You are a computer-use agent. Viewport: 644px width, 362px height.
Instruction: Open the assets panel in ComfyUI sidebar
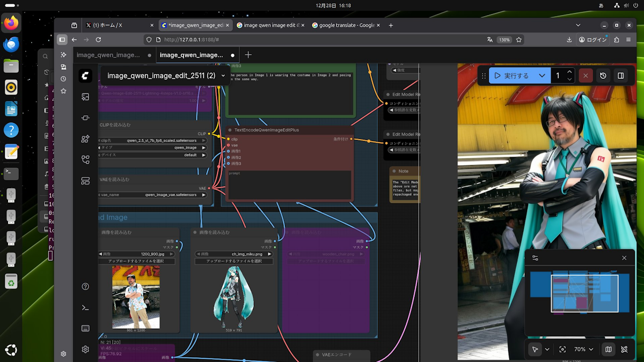[x=85, y=97]
